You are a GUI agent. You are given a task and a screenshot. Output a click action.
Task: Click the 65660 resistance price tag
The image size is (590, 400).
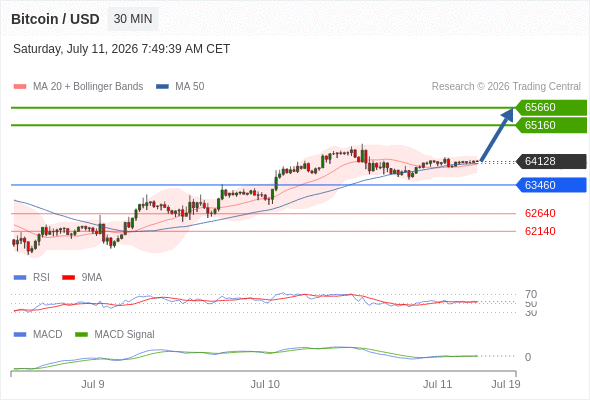[x=551, y=108]
